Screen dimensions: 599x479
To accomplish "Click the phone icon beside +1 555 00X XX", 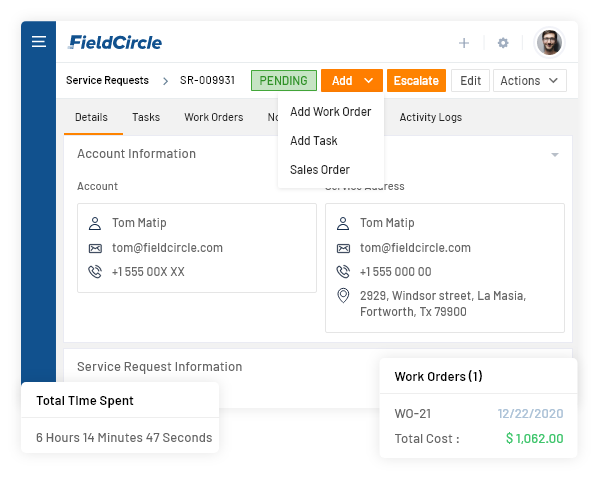I will (x=95, y=272).
